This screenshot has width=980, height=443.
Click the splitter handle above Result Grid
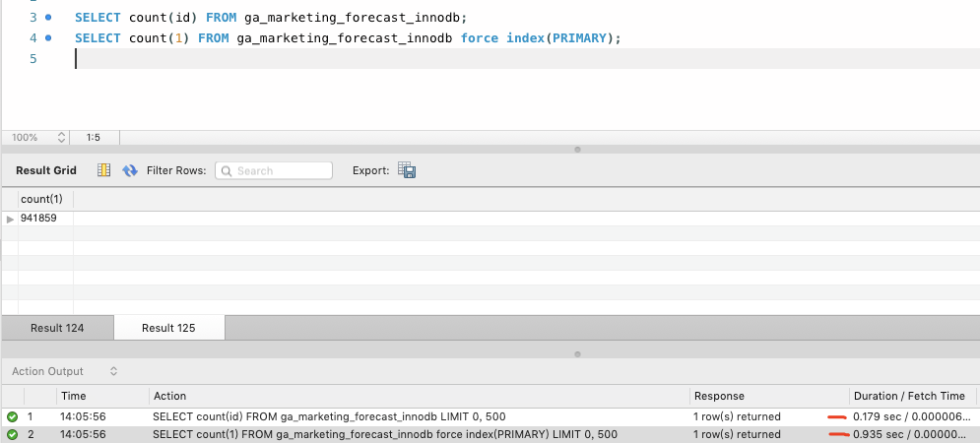click(577, 150)
